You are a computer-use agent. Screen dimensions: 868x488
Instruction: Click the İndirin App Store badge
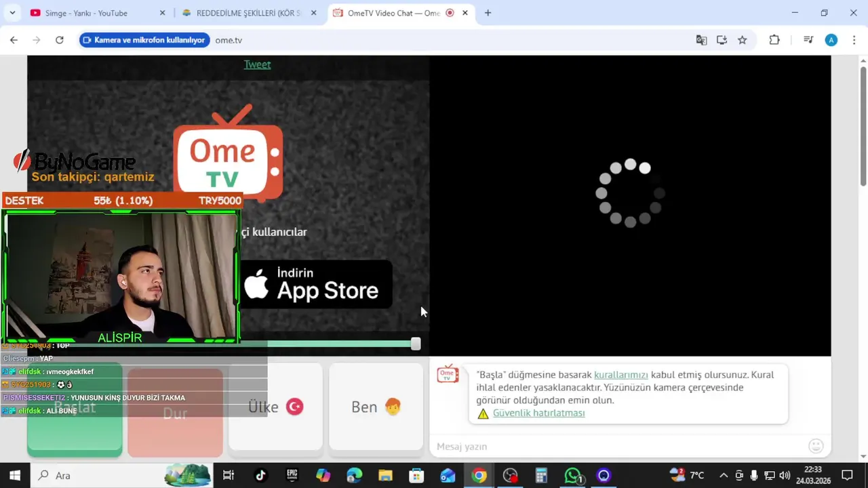click(x=316, y=284)
